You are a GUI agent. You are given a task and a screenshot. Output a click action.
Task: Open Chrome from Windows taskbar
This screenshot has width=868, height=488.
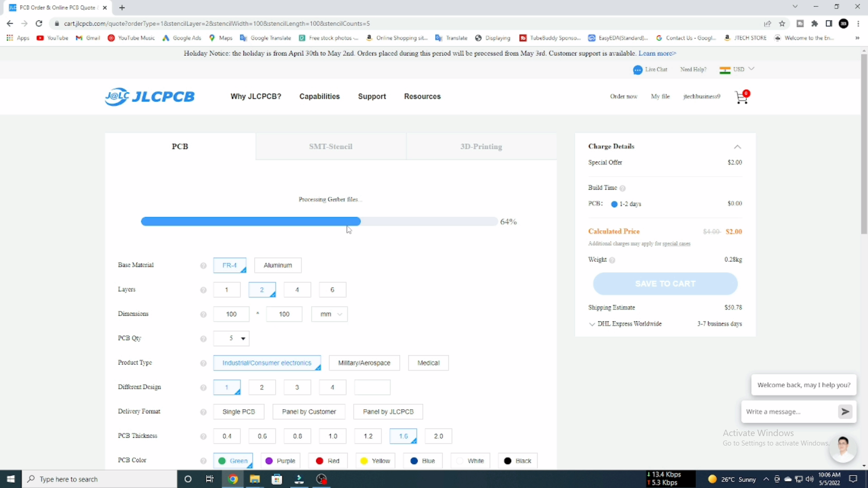(x=233, y=479)
